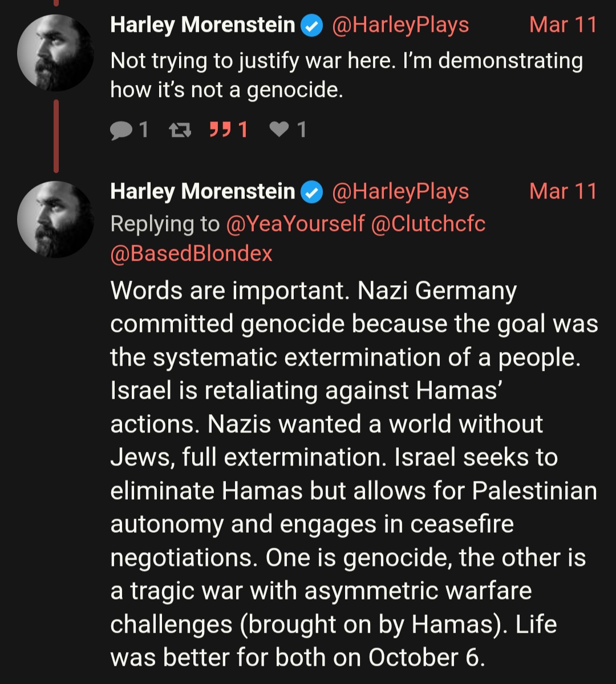
Task: Open the first tweet's Mar 11 date link
Action: click(x=562, y=26)
